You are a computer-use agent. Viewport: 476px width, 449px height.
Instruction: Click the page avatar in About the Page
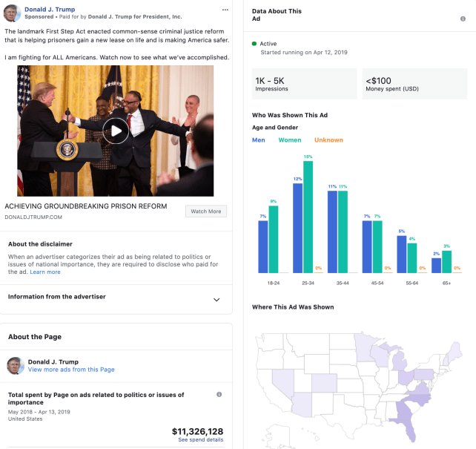pos(16,365)
